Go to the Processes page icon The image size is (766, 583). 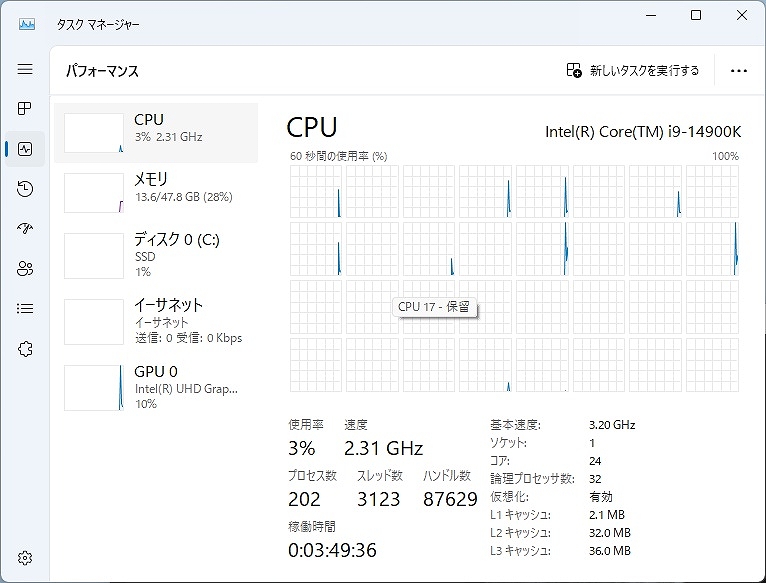(25, 109)
